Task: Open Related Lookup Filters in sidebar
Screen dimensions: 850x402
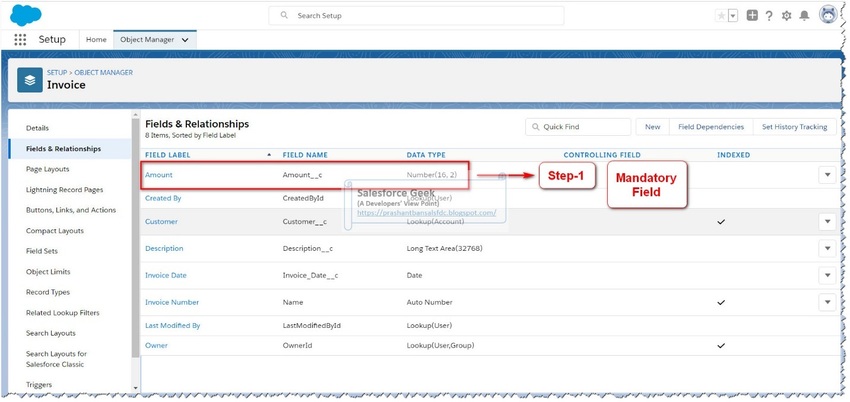Action: 63,313
